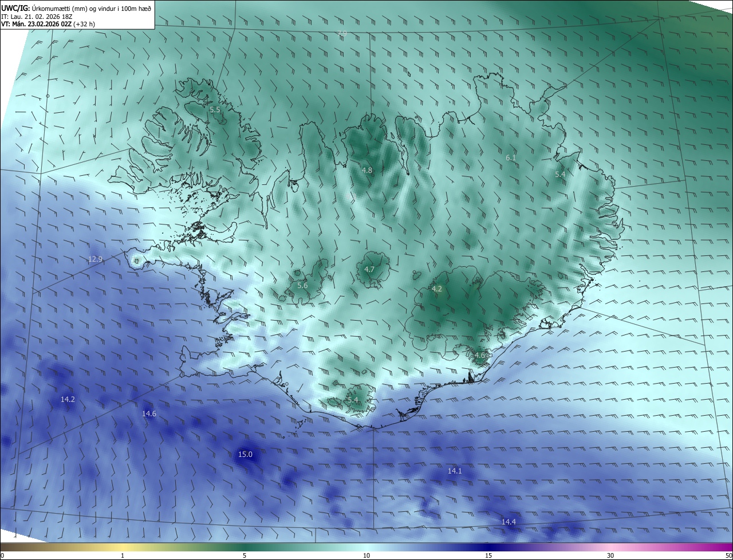Click the 0 tick on the color scale
Image resolution: width=733 pixels, height=560 pixels.
pos(2,555)
